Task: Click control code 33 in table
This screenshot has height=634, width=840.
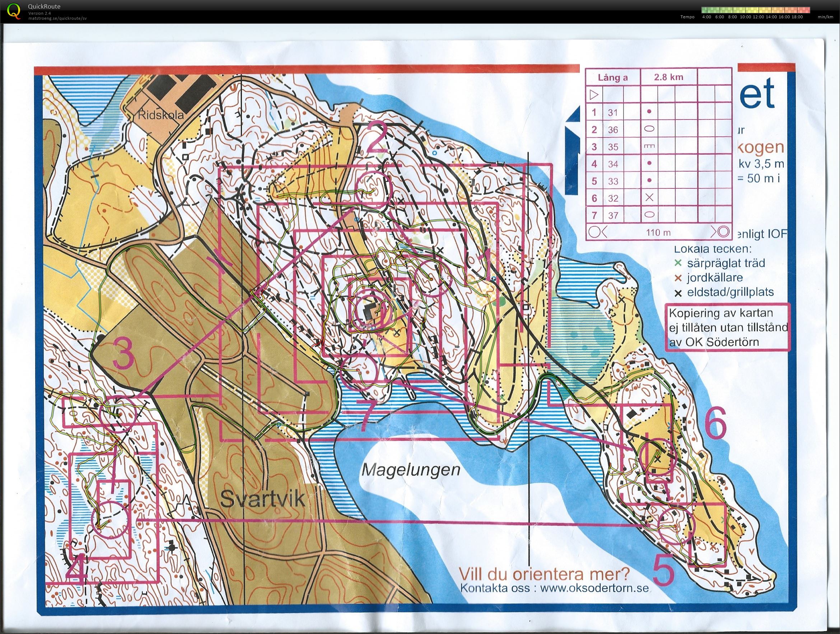Action: coord(612,181)
